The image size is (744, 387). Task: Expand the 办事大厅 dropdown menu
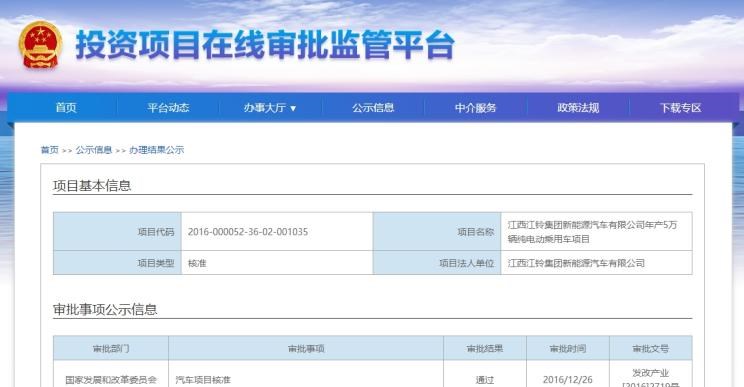[270, 108]
